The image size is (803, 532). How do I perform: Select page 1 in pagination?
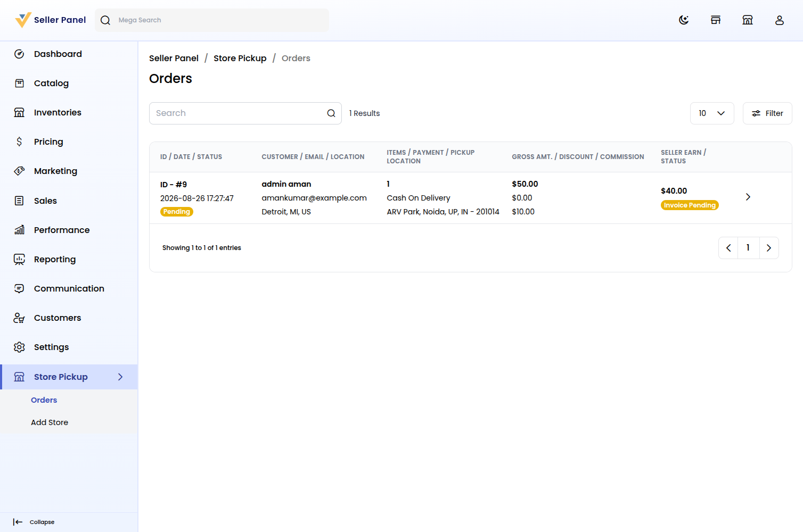click(748, 248)
